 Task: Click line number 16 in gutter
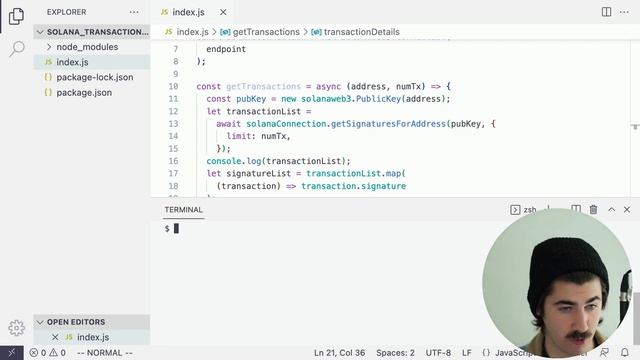[x=173, y=161]
